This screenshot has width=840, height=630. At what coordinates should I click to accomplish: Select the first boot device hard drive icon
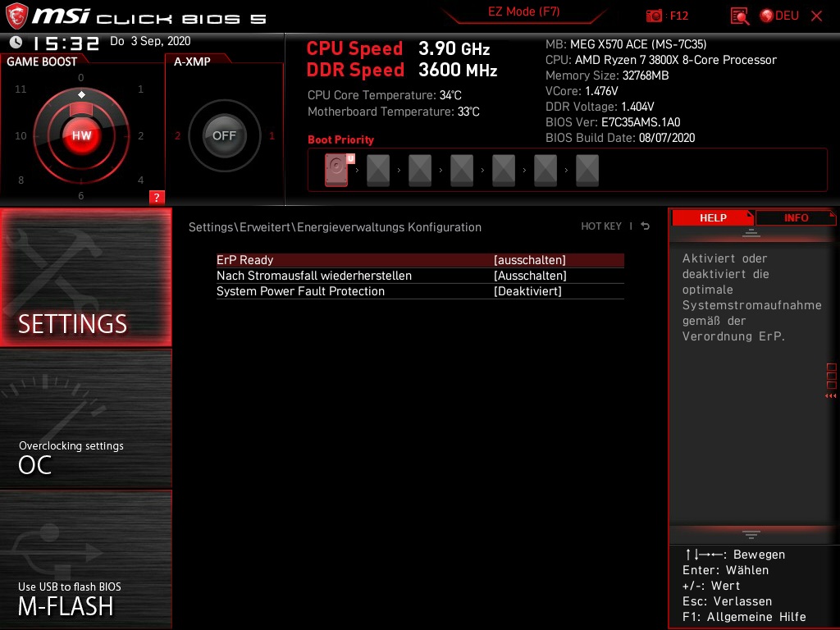click(x=336, y=170)
